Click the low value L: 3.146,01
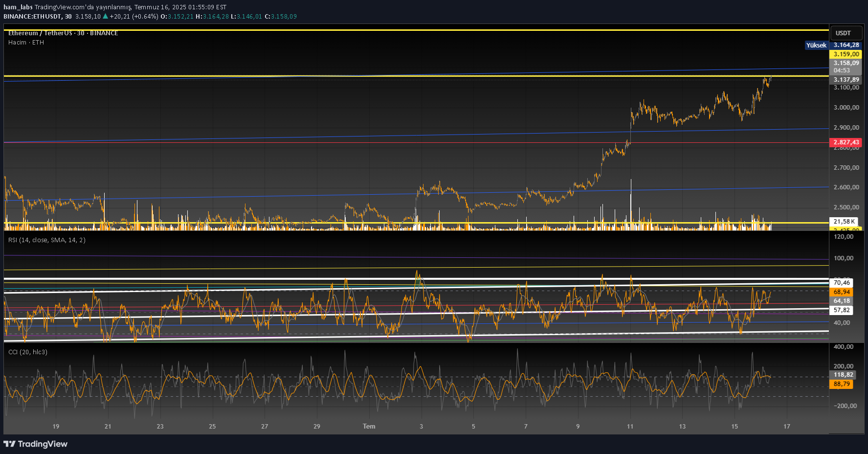Viewport: 868px width, 454px height. (246, 17)
